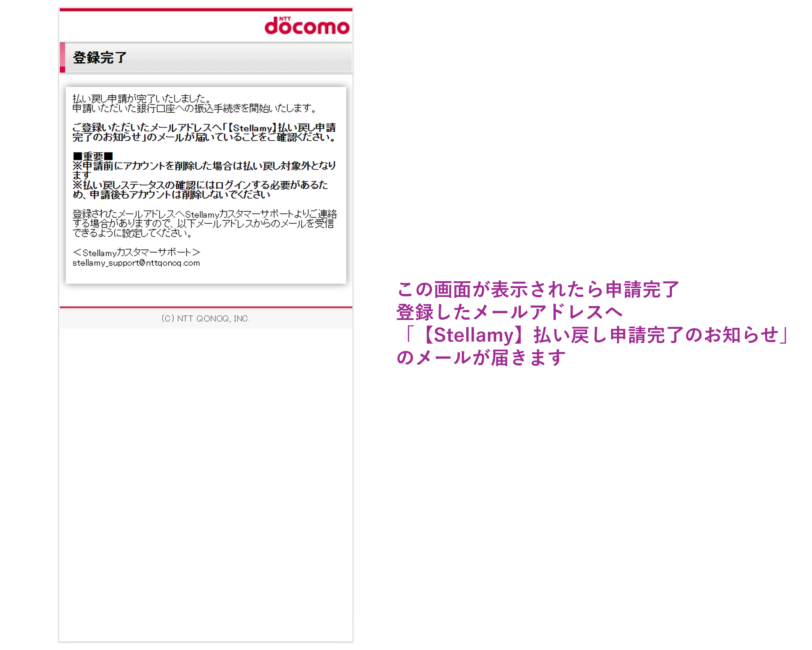The height and width of the screenshot is (650, 812).
Task: Click the stellamy_support@nttqonoq.com email address
Action: pyautogui.click(x=136, y=263)
